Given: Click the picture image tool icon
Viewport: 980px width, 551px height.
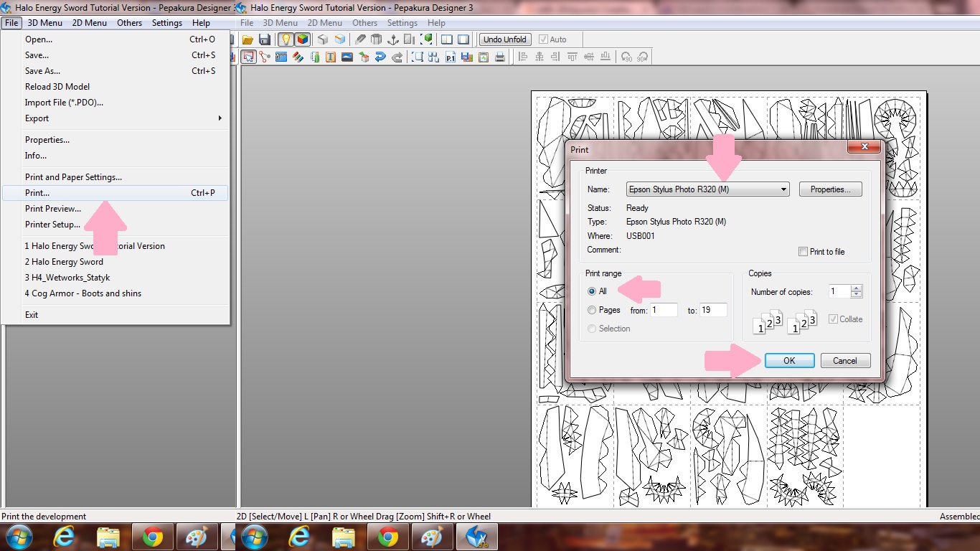Looking at the screenshot, I should click(x=347, y=57).
